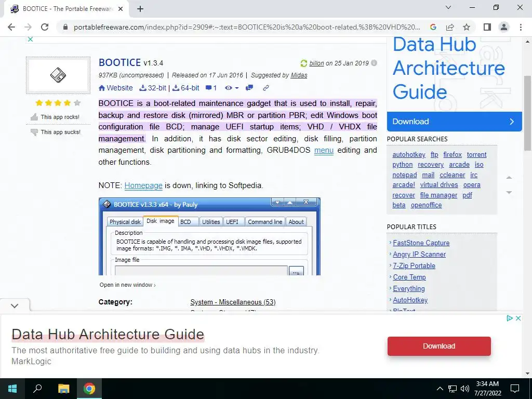Download the 64-bit version
The width and height of the screenshot is (532, 399).
(186, 88)
